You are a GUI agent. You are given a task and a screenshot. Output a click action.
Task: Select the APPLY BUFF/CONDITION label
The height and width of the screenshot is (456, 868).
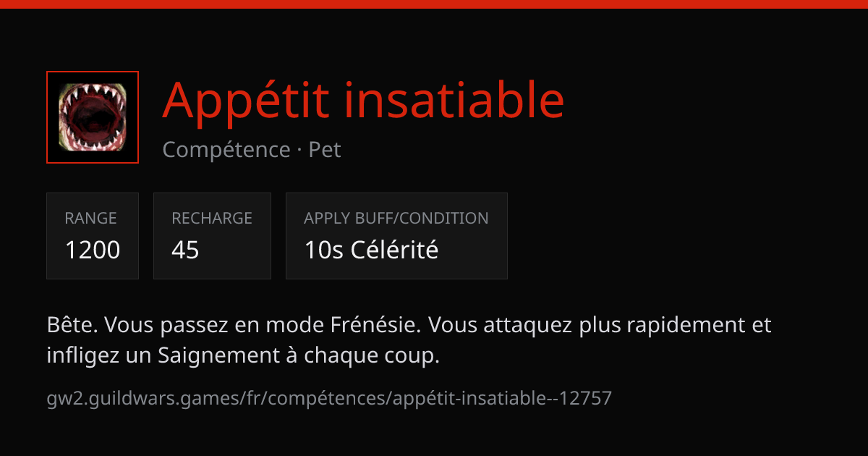point(396,218)
